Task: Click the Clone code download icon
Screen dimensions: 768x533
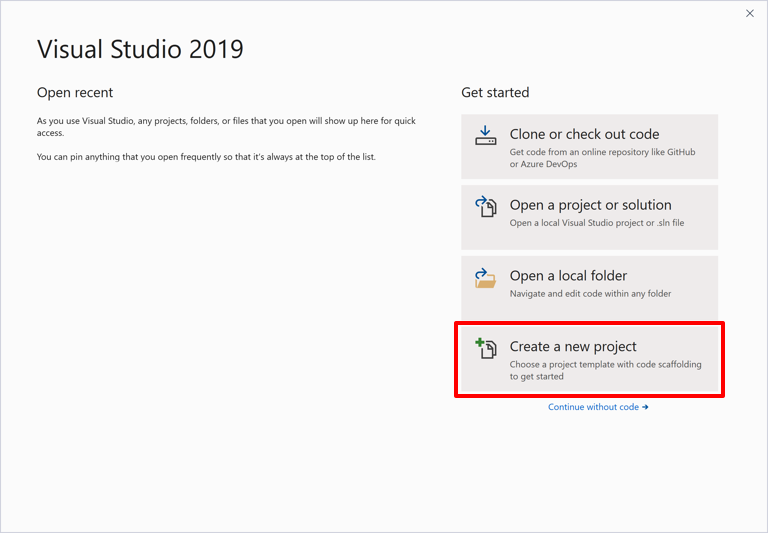Action: (x=485, y=135)
